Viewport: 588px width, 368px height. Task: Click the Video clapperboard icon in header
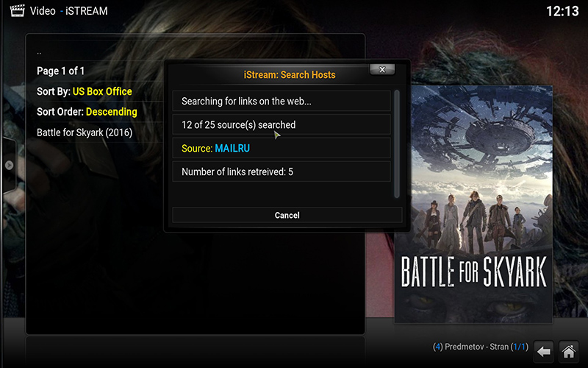(x=14, y=11)
